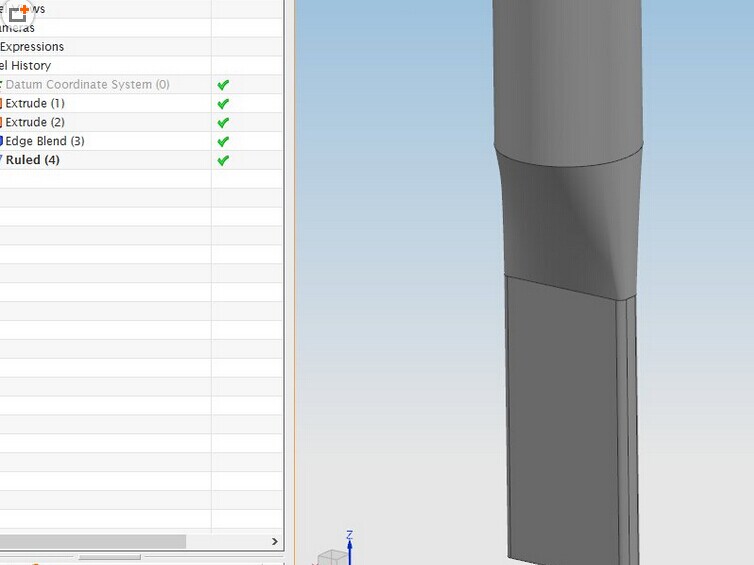Image resolution: width=754 pixels, height=565 pixels.
Task: Select the Ruled (4) feature in the tree
Action: (x=33, y=160)
